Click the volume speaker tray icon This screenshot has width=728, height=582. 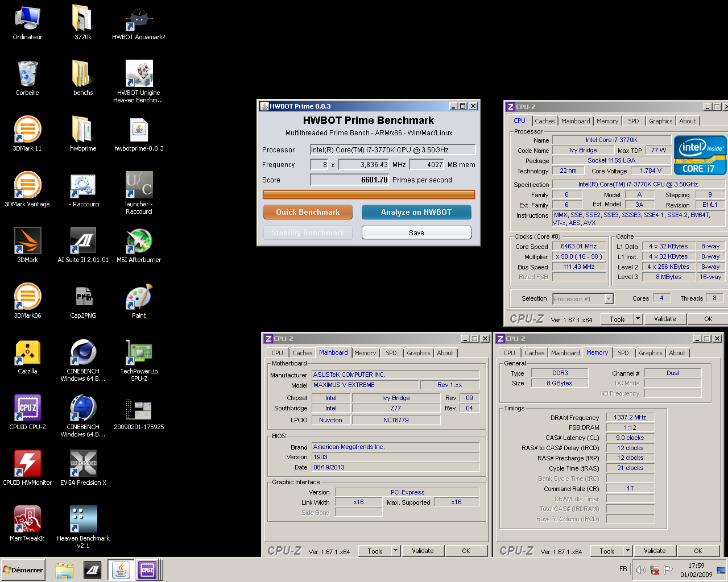[641, 570]
